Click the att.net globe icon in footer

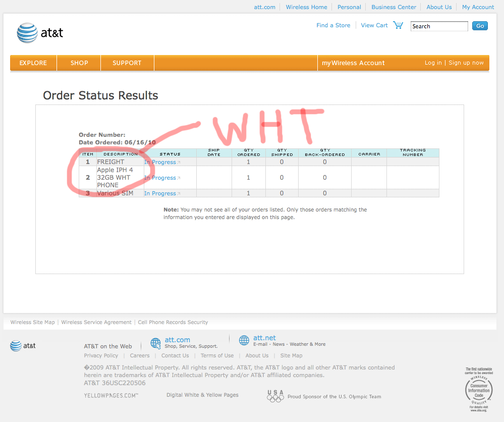click(244, 340)
